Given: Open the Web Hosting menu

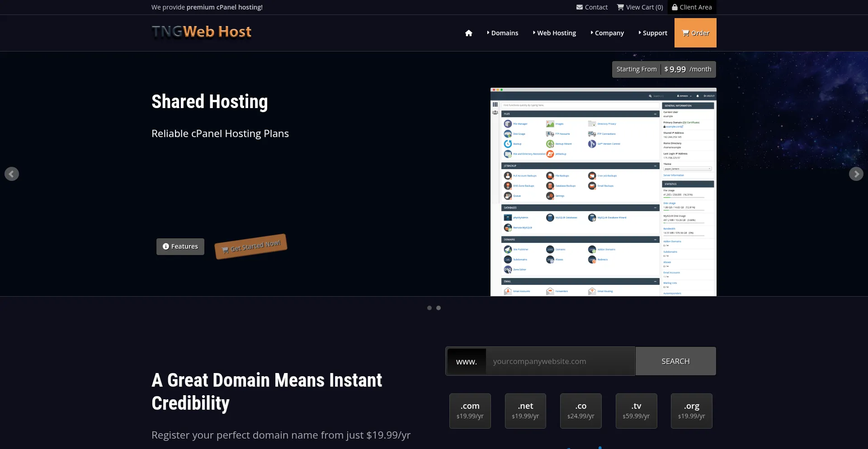Looking at the screenshot, I should click(x=554, y=33).
